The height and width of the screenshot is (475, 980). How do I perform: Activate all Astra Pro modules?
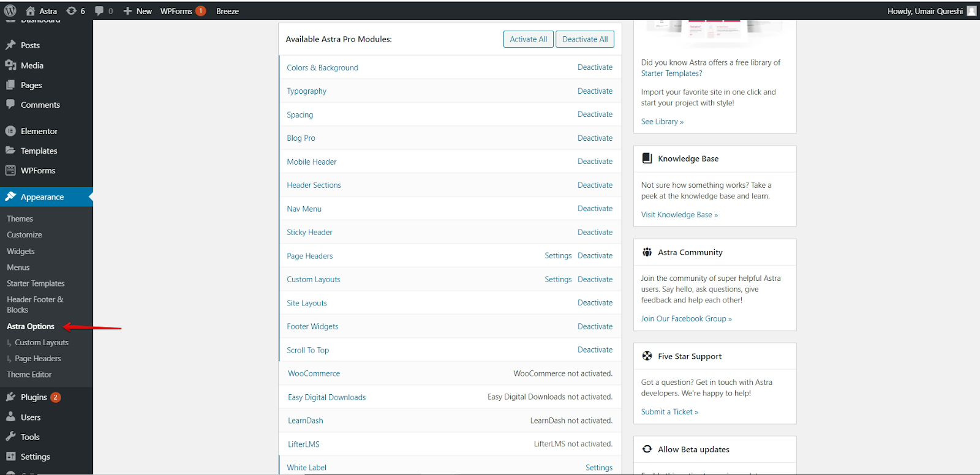(529, 39)
